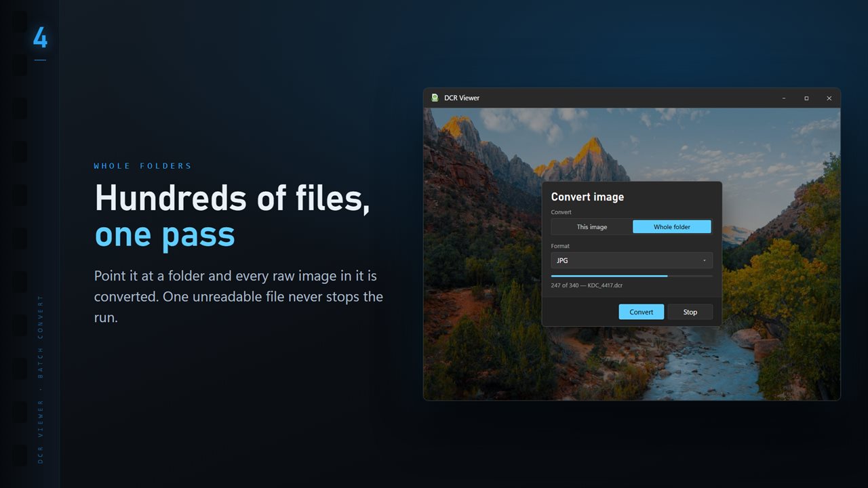
Task: Click the "one pass" headline text
Action: pos(165,235)
